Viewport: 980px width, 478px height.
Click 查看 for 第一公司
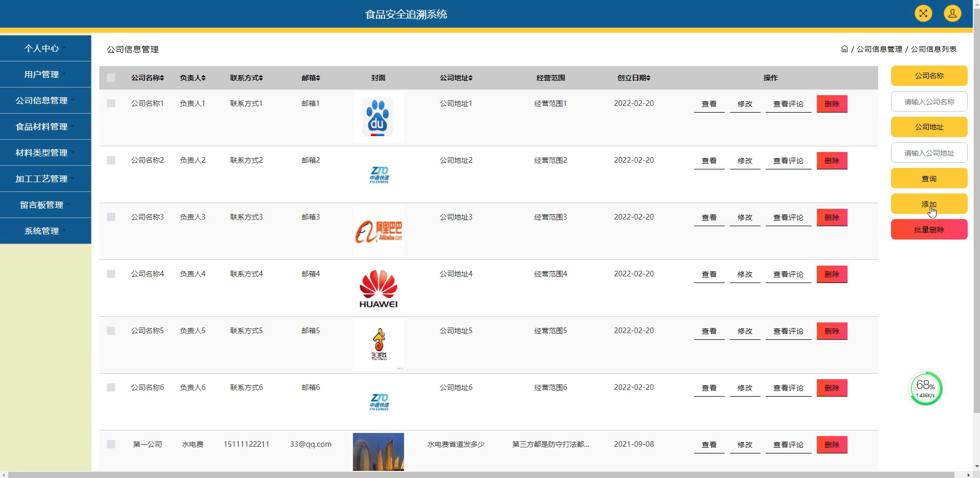coord(709,445)
